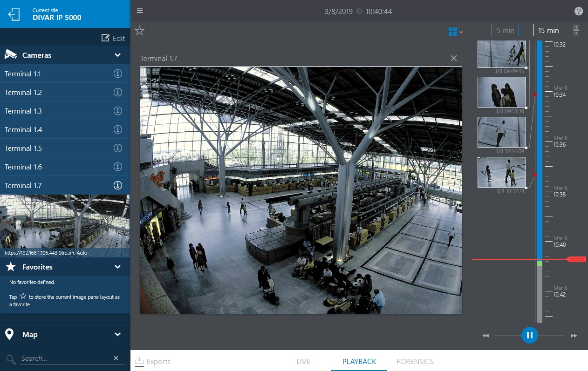Viewport: 588px width, 371px height.
Task: Clear the search field with the X icon
Action: 116,358
